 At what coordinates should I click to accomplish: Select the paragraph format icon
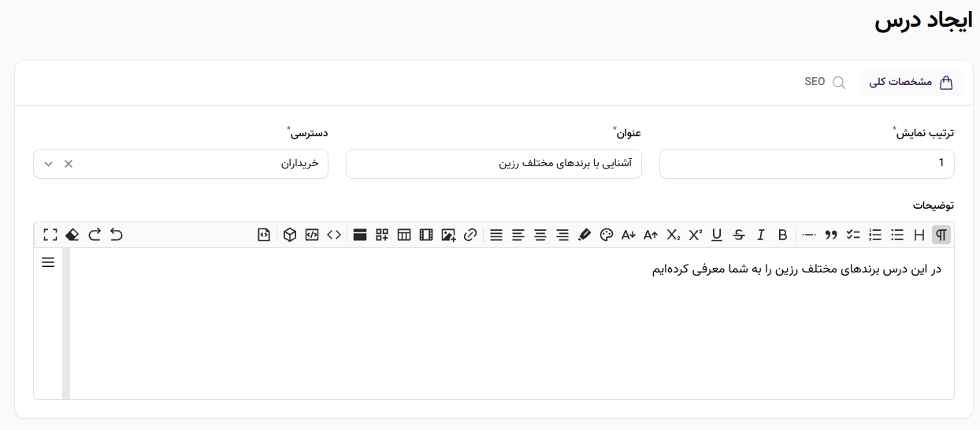point(941,235)
